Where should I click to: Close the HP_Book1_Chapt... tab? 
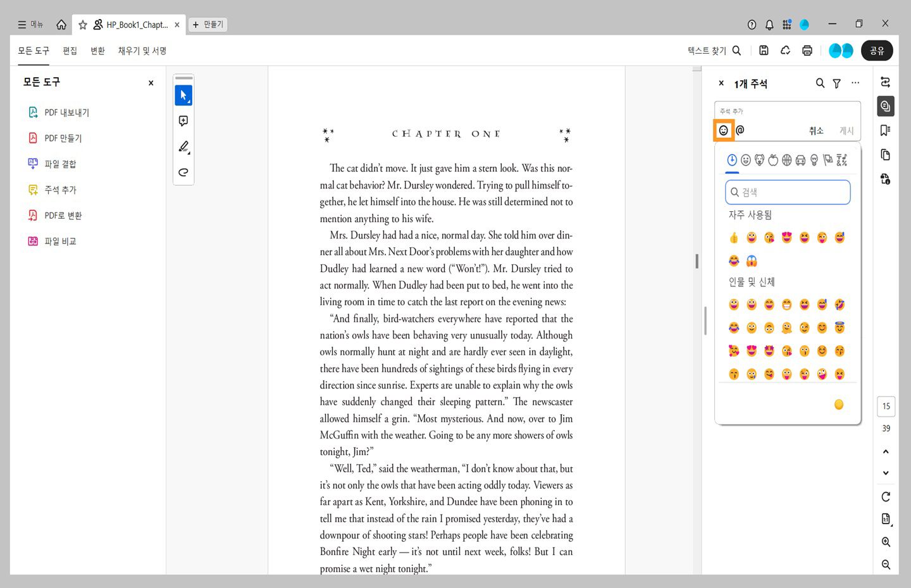(x=177, y=25)
